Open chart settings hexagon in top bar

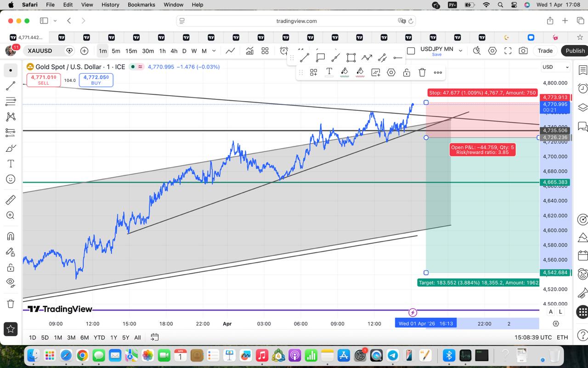tap(492, 51)
